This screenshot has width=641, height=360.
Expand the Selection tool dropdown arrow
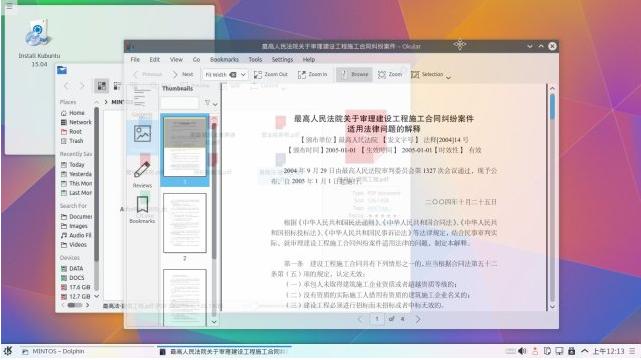pos(448,76)
